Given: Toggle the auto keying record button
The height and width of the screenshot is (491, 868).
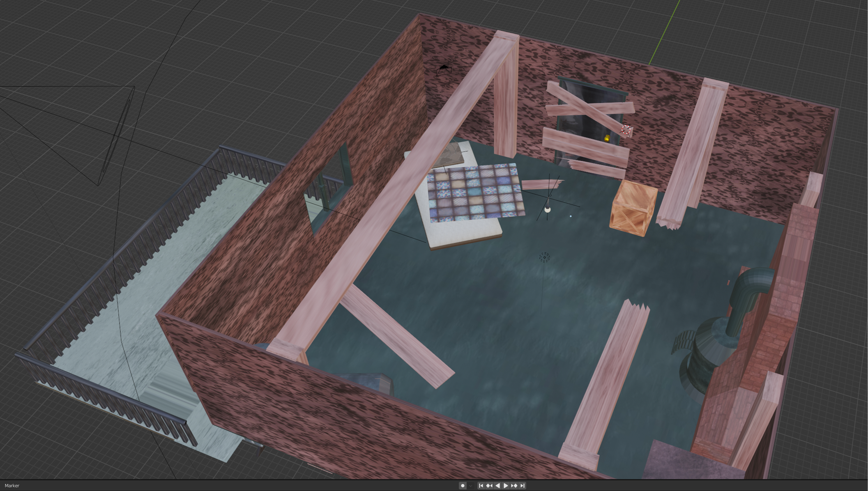Looking at the screenshot, I should pyautogui.click(x=463, y=486).
